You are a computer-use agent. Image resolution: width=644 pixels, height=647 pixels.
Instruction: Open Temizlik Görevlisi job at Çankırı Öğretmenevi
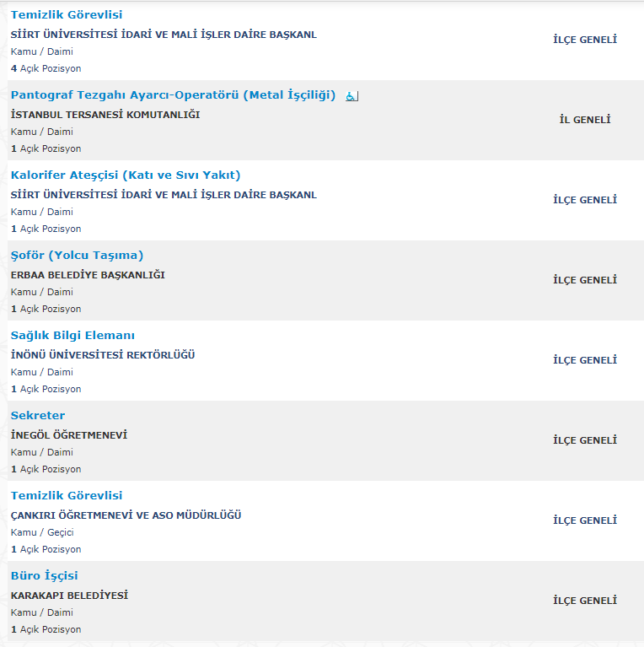click(x=67, y=496)
